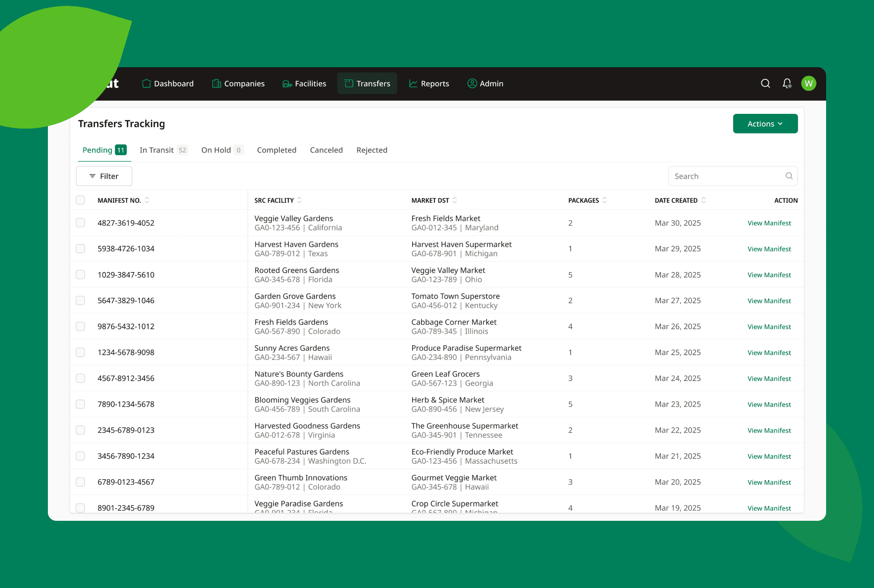874x588 pixels.
Task: Go to Facilities in navigation bar
Action: pyautogui.click(x=304, y=84)
